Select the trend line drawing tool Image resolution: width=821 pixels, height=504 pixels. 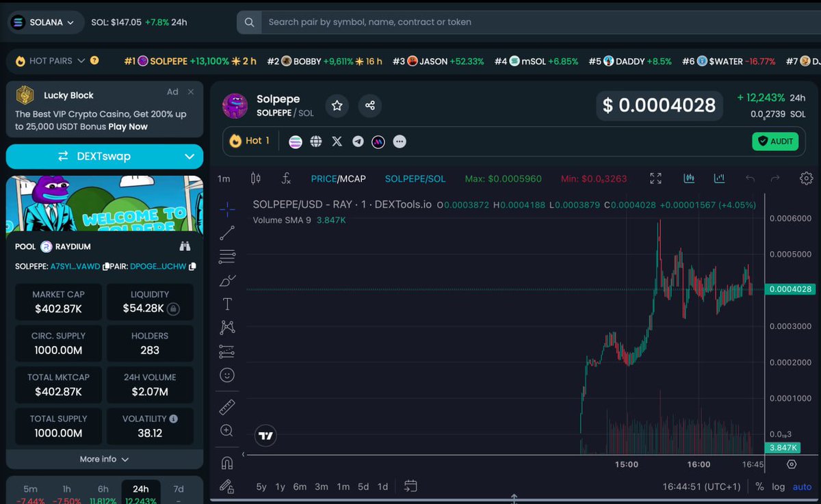tap(227, 233)
